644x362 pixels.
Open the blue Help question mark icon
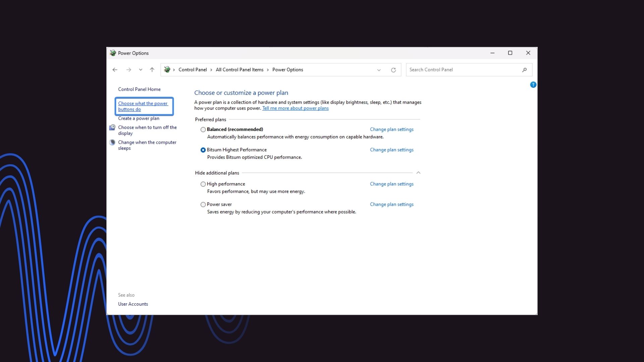click(x=533, y=85)
